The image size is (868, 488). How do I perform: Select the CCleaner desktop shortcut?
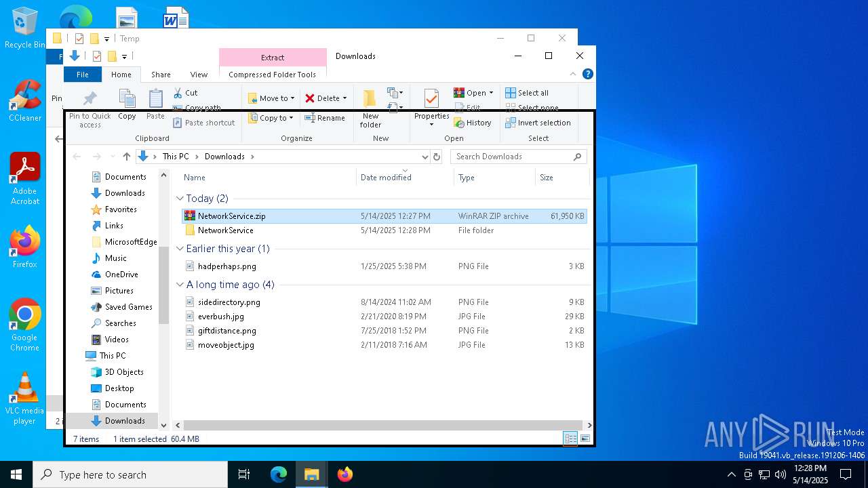[x=24, y=101]
